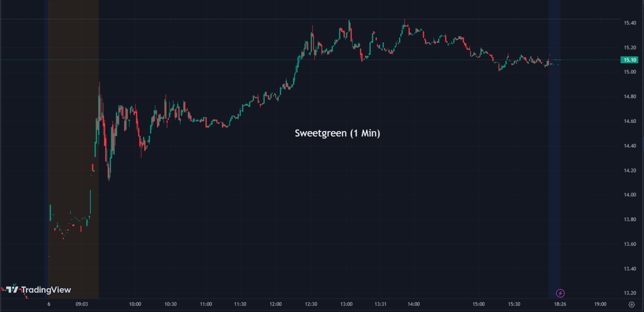
Task: Click the 14:00 time axis label
Action: pyautogui.click(x=413, y=304)
